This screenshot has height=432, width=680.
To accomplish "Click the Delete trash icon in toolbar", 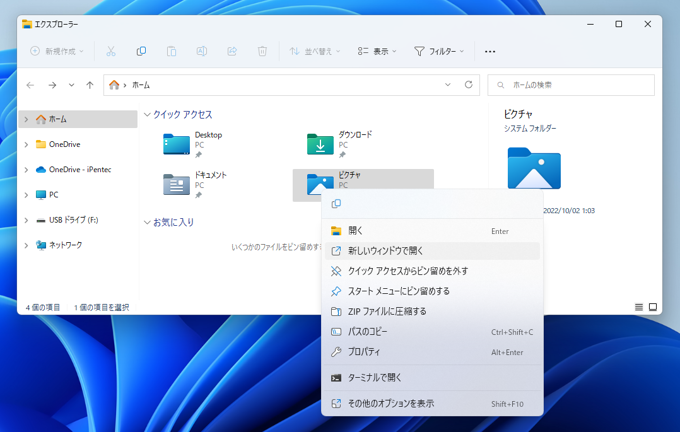I will 262,51.
